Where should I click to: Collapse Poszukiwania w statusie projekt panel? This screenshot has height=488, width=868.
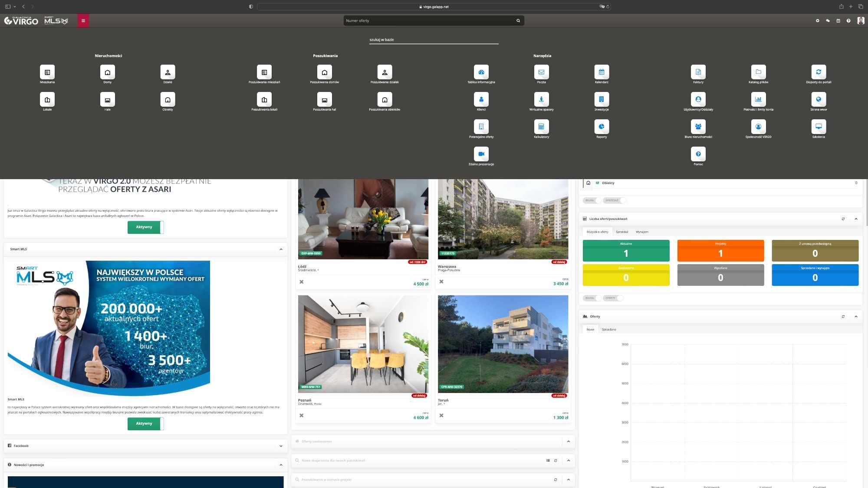click(568, 480)
